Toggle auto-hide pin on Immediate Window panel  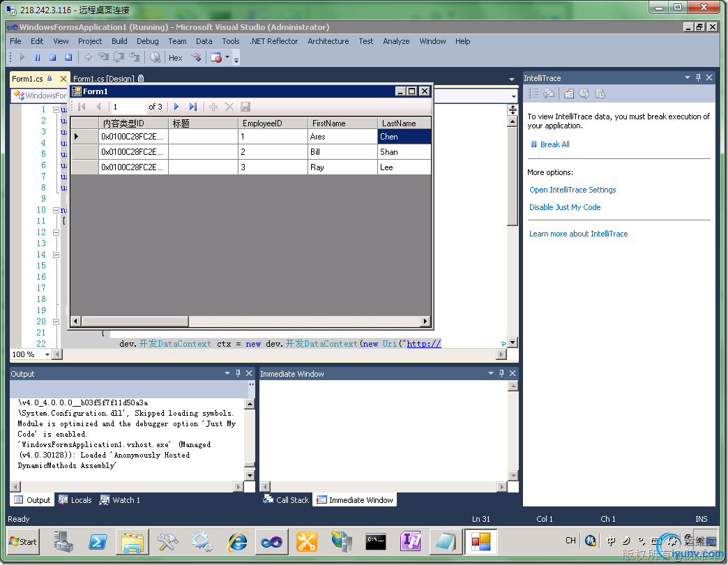501,373
